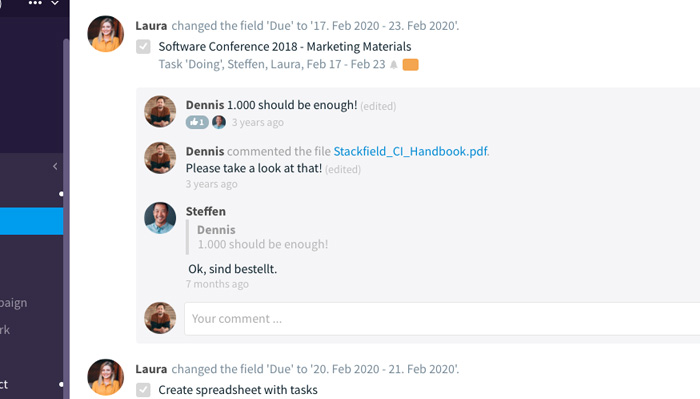Click Laura's avatar on the second activity
Screen dimensions: 700x399
coord(106,377)
